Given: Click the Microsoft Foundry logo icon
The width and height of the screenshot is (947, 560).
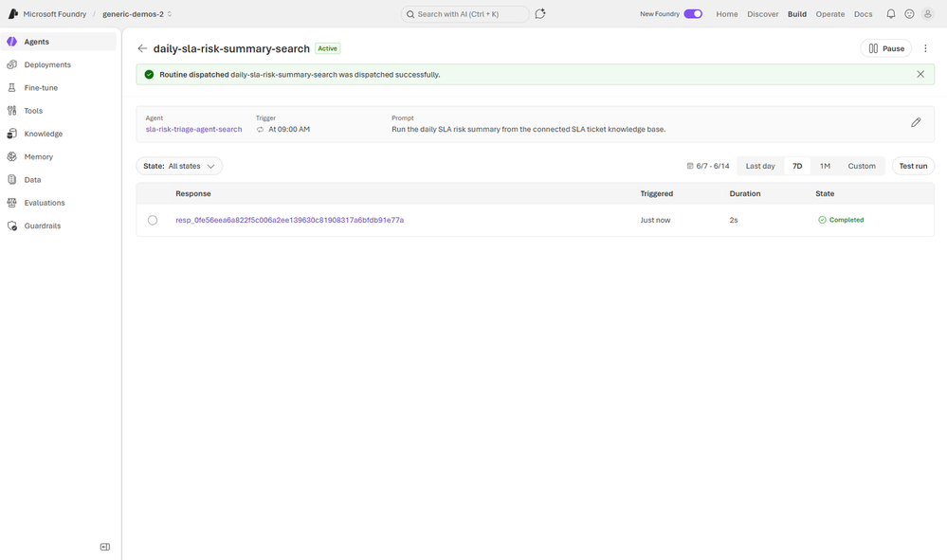Looking at the screenshot, I should 12,13.
